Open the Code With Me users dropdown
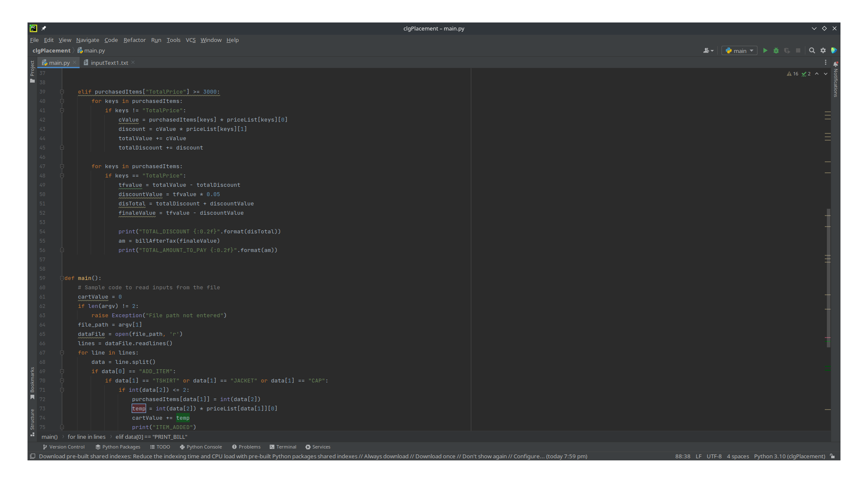 [x=708, y=50]
